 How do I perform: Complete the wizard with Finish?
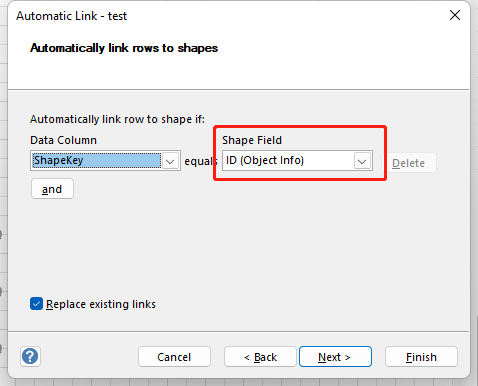(x=421, y=357)
